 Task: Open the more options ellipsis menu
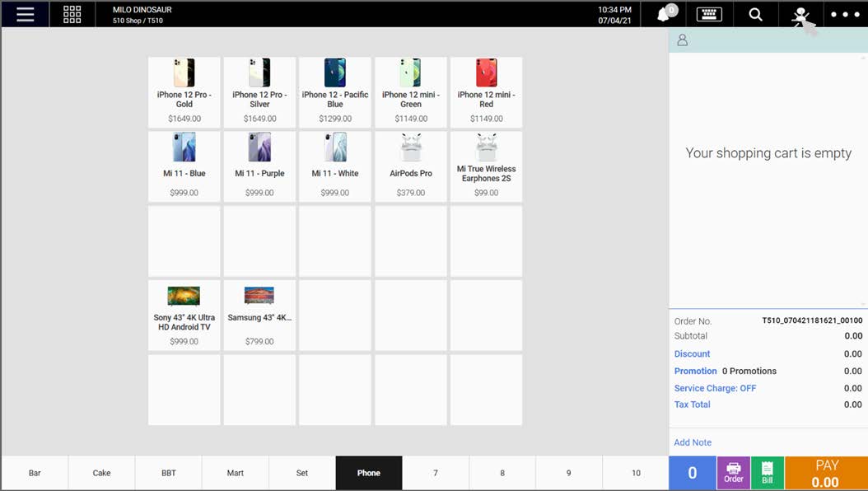pos(844,13)
